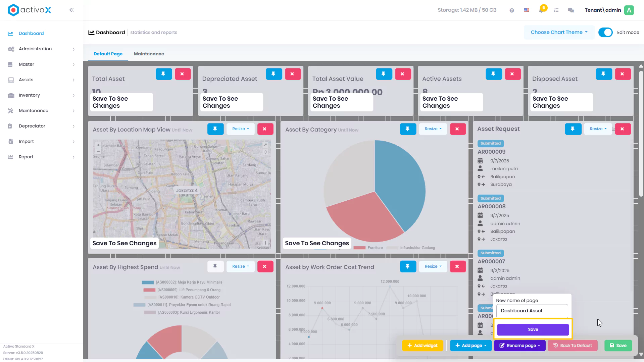The width and height of the screenshot is (644, 362).
Task: Open Resize dropdown for Asset By Category
Action: pyautogui.click(x=433, y=129)
